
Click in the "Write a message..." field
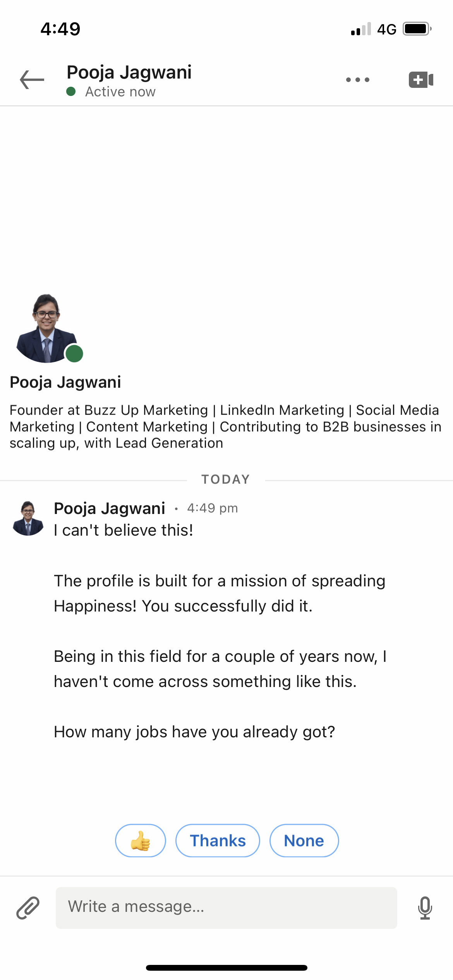click(x=226, y=908)
